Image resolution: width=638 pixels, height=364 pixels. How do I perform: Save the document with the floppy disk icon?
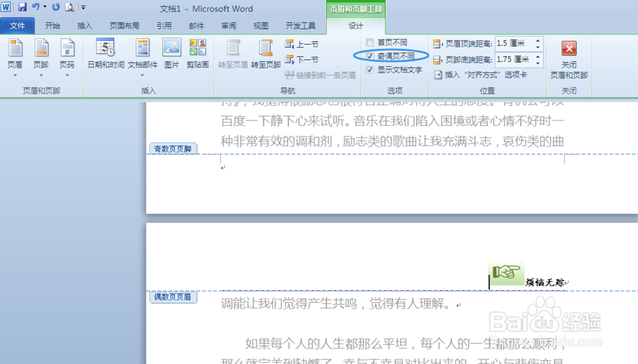pos(22,7)
